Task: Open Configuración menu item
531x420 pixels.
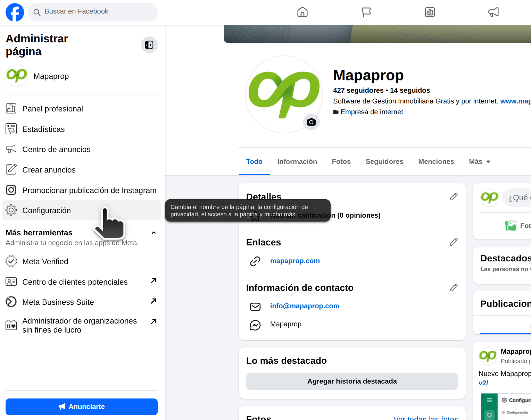Action: tap(82, 210)
